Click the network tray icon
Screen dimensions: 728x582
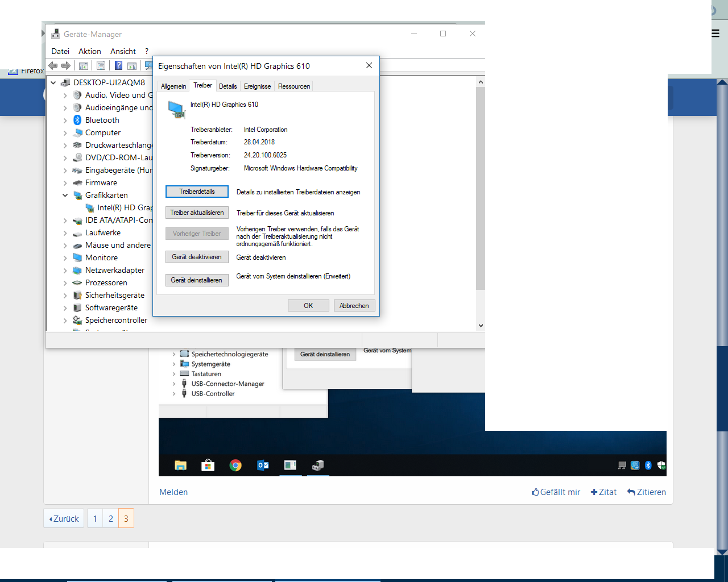pyautogui.click(x=622, y=465)
